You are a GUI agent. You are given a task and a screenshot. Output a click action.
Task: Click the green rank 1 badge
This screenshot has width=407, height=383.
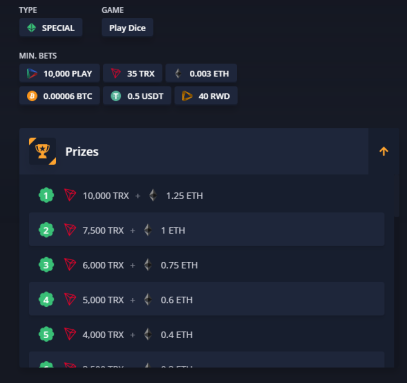[46, 196]
